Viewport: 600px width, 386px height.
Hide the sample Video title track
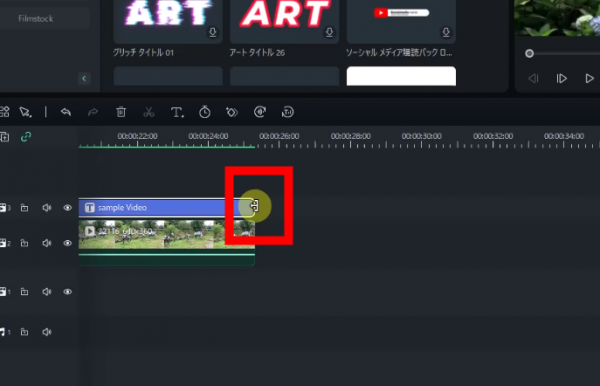67,208
